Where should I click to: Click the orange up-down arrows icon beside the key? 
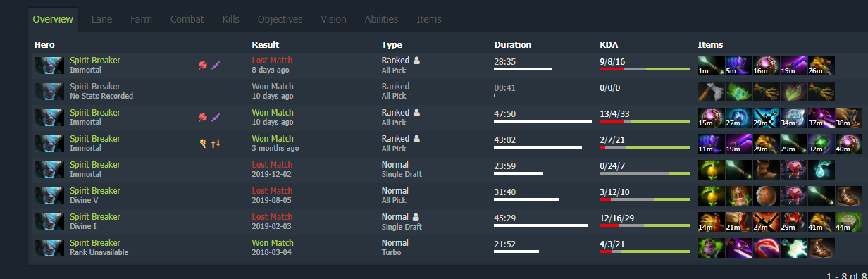tap(216, 144)
